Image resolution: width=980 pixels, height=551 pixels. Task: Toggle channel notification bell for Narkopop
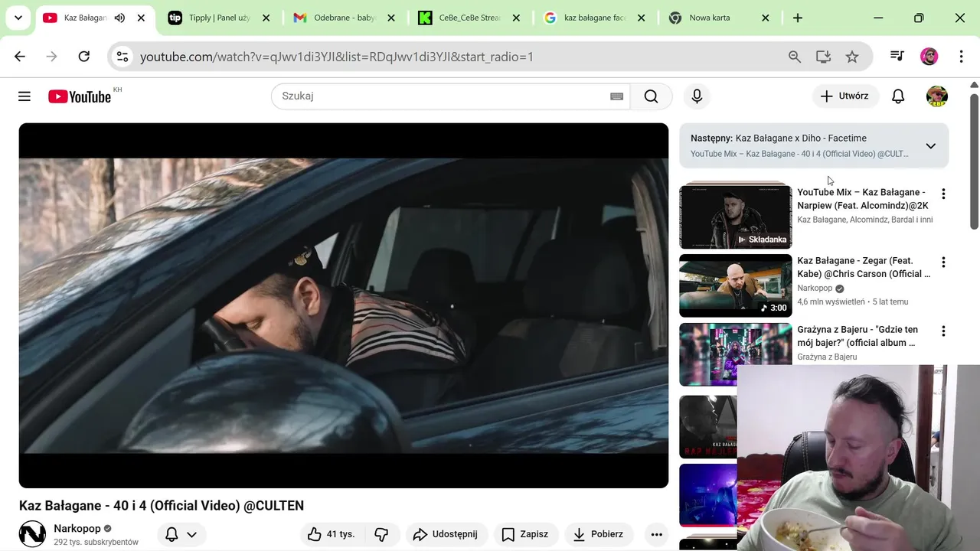[171, 534]
